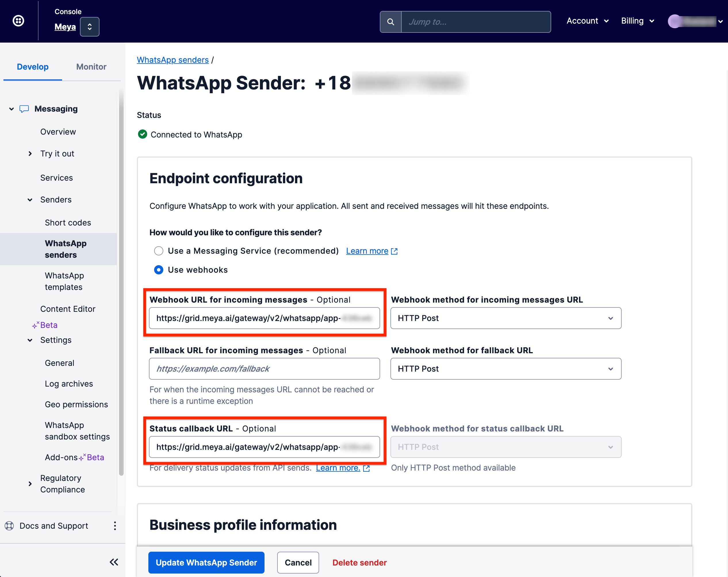Click Delete sender

click(x=359, y=562)
